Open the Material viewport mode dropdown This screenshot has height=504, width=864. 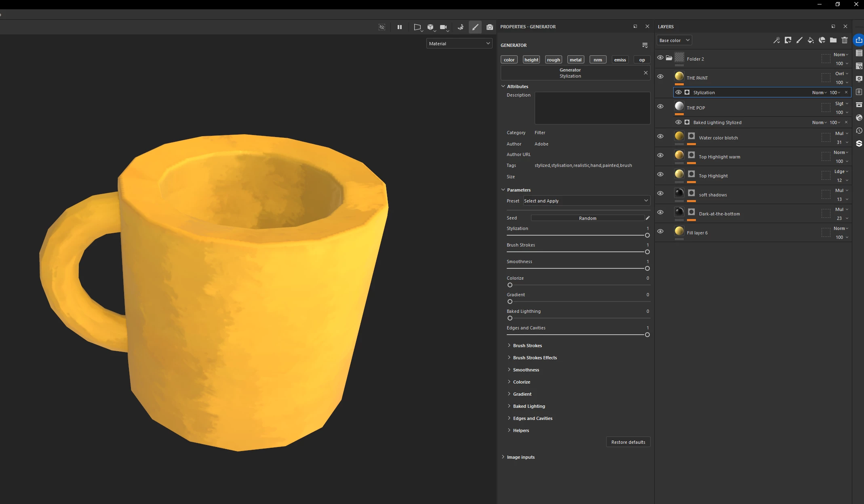click(x=459, y=43)
